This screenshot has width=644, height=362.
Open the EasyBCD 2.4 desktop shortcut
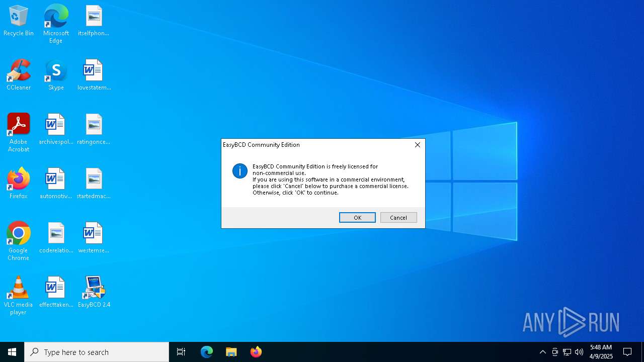pos(94,293)
